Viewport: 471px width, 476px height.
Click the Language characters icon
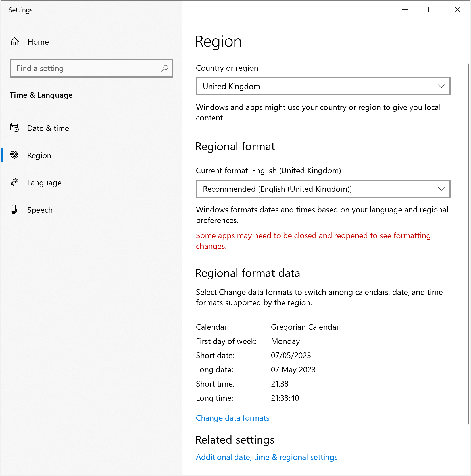[x=14, y=182]
